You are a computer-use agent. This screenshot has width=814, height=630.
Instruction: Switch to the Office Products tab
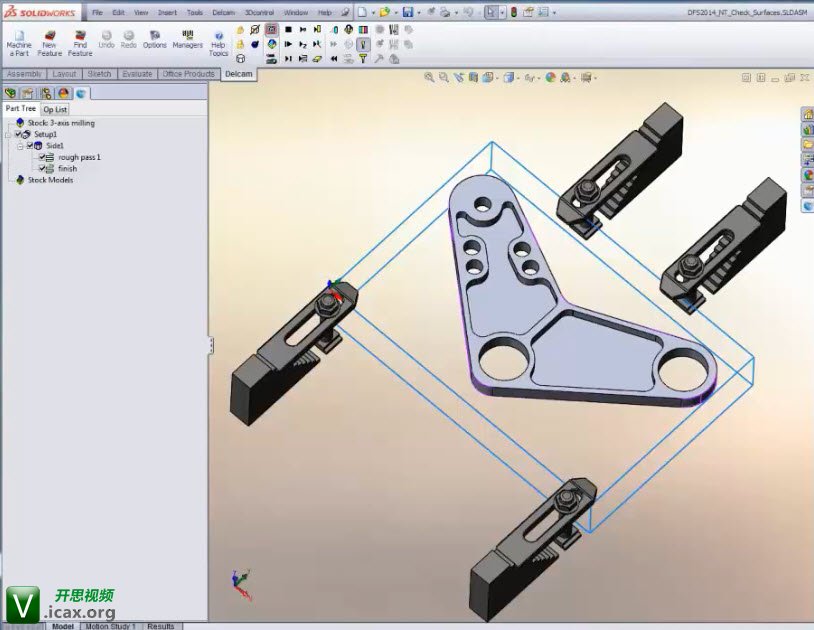pos(188,74)
